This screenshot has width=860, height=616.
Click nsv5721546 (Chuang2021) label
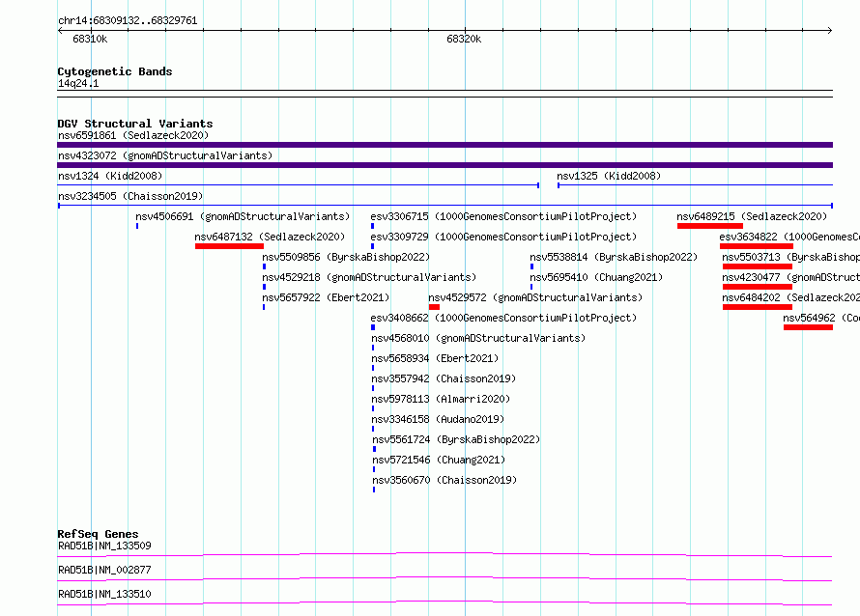pyautogui.click(x=439, y=460)
